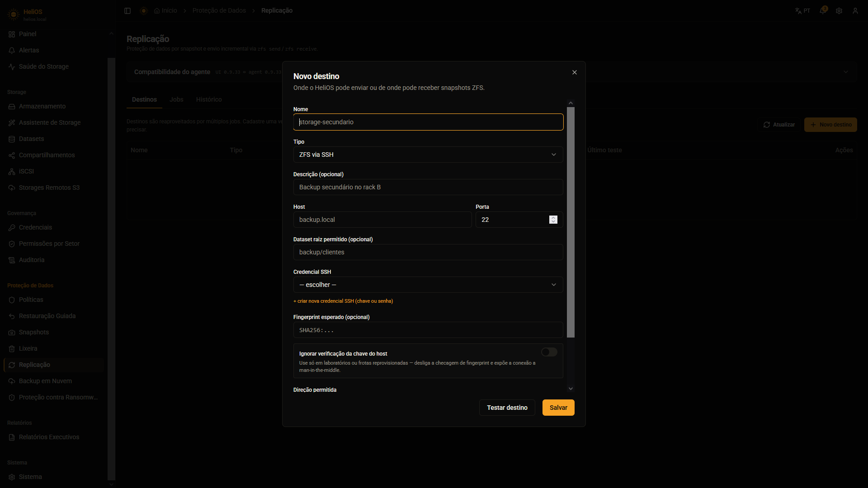Open the Tipo dropdown ZFS via SSH
The width and height of the screenshot is (868, 488).
tap(428, 155)
